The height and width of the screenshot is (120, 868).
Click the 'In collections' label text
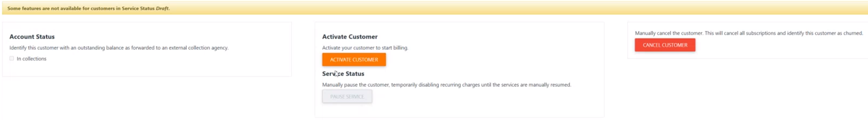pos(32,58)
